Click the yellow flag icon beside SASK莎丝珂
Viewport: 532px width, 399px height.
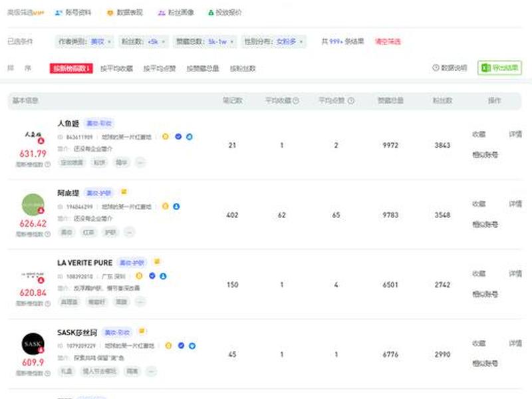tap(142, 331)
